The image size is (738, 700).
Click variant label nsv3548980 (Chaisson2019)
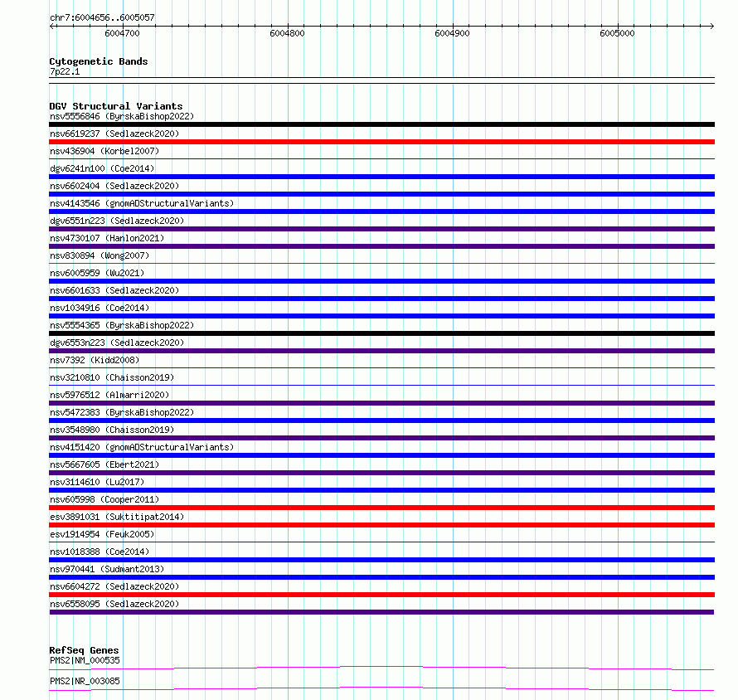pyautogui.click(x=112, y=430)
